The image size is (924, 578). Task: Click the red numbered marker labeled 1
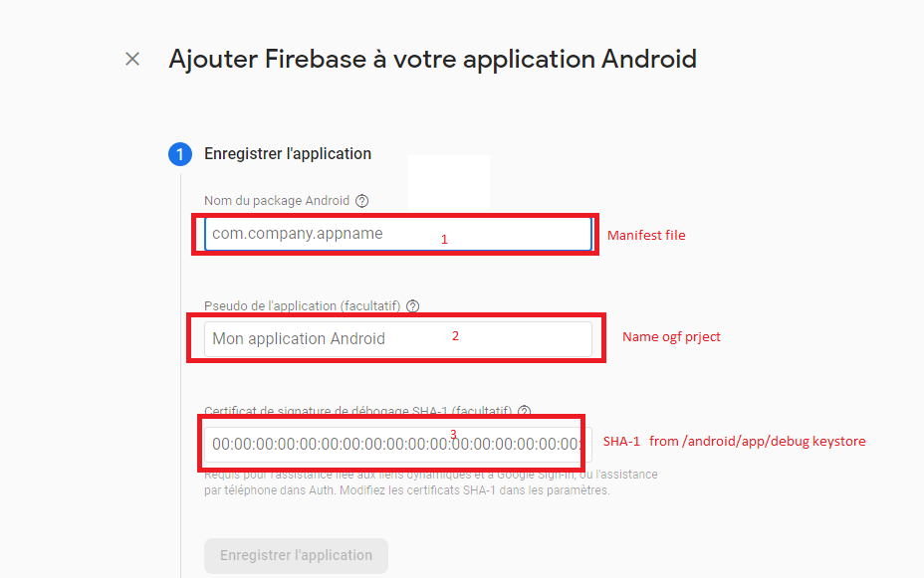click(444, 239)
